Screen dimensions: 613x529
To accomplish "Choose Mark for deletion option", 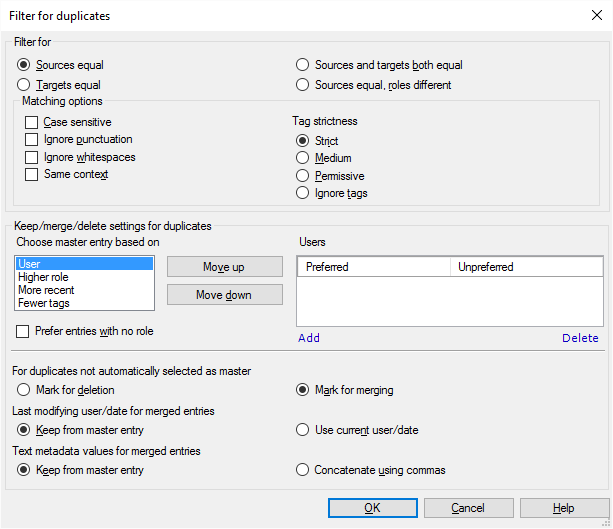I will [x=25, y=390].
